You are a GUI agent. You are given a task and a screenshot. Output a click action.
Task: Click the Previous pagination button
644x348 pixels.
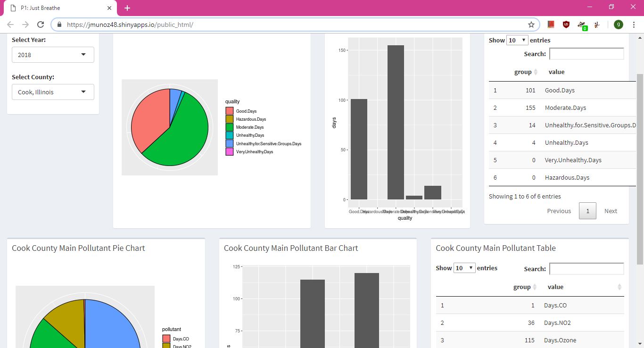[559, 211]
